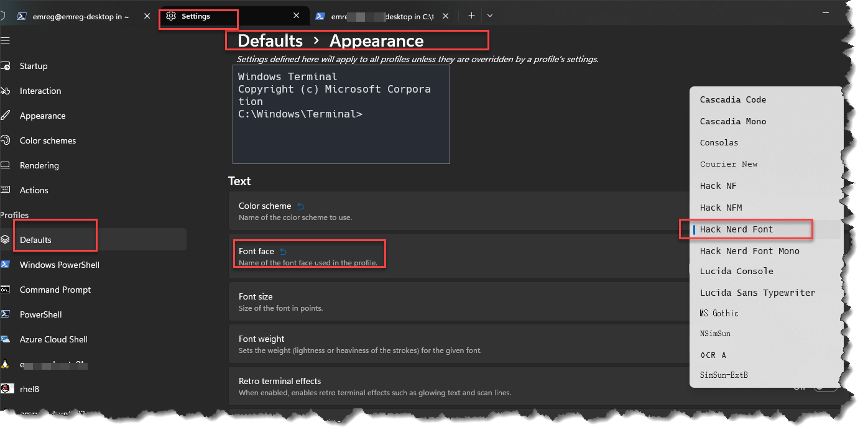Click the 'Color scheme' setting label
868x435 pixels.
tap(265, 206)
